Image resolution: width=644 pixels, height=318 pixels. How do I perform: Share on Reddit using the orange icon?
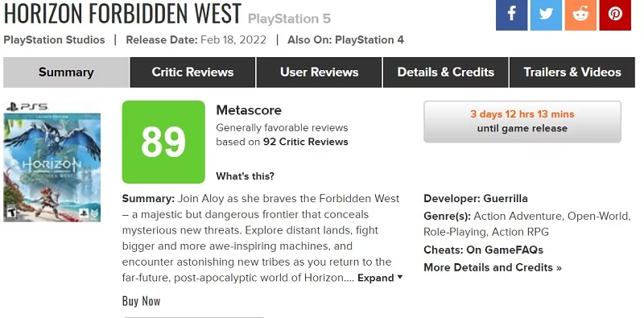(580, 14)
